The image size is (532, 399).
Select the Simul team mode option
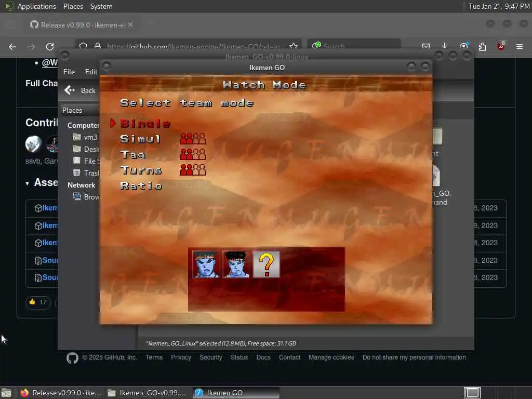(x=140, y=139)
